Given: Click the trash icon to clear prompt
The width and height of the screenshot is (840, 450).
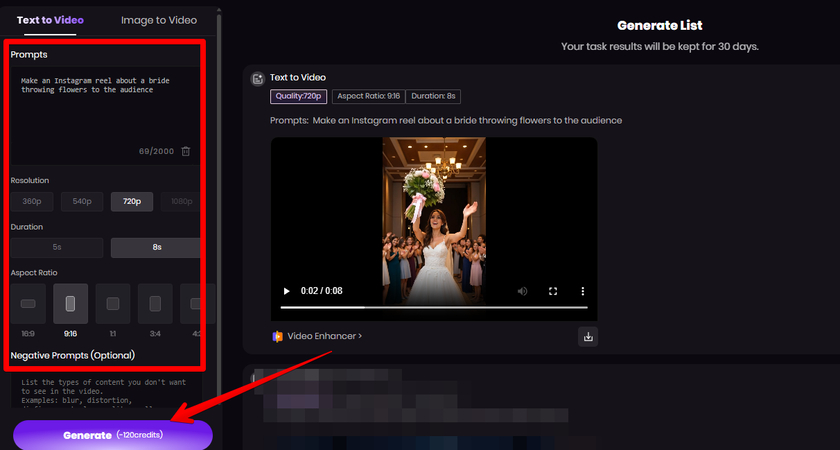Looking at the screenshot, I should [x=186, y=151].
